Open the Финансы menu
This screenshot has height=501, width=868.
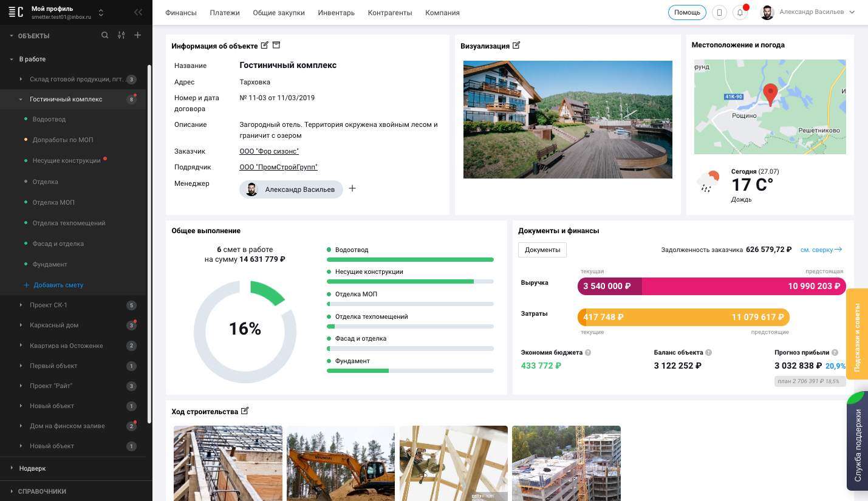(x=181, y=13)
